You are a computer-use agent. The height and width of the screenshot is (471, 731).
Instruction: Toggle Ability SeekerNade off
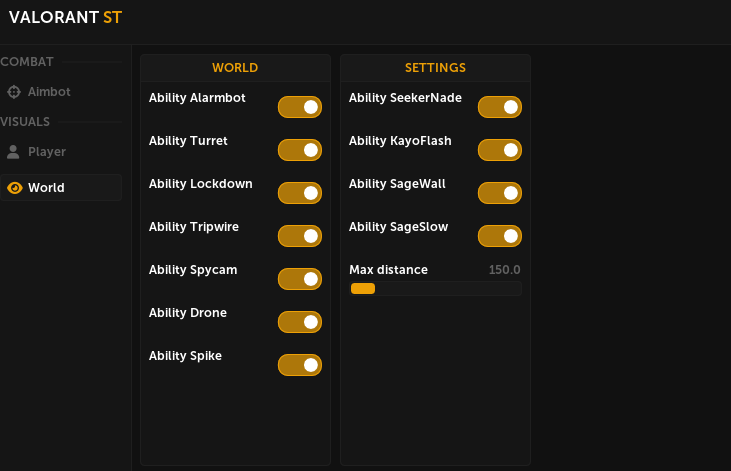[499, 107]
